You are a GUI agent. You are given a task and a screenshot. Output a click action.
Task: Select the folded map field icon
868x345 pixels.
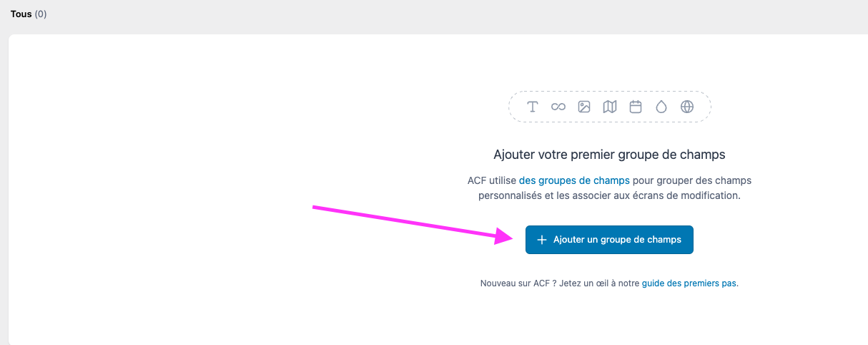tap(610, 107)
